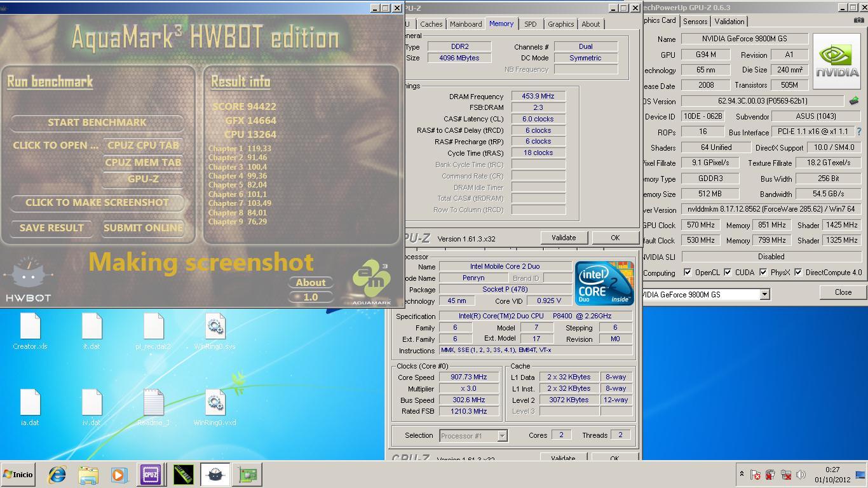Image resolution: width=868 pixels, height=488 pixels.
Task: Switch to the memory chip app taskbar icon
Action: click(183, 475)
